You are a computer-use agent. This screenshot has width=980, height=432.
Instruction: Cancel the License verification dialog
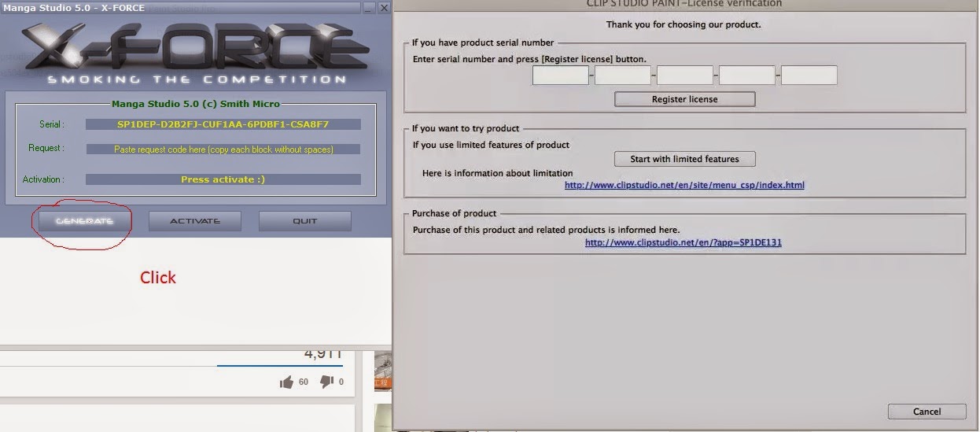coord(927,412)
